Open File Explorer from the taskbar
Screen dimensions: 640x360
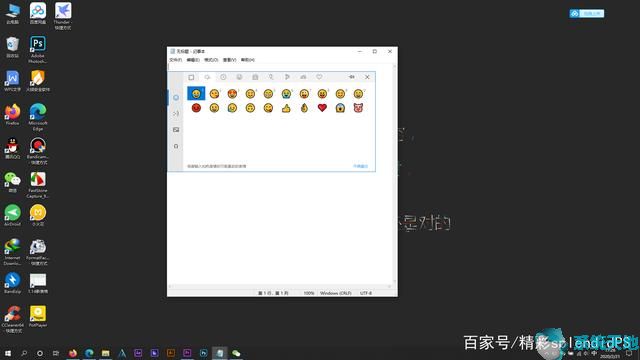click(105, 353)
